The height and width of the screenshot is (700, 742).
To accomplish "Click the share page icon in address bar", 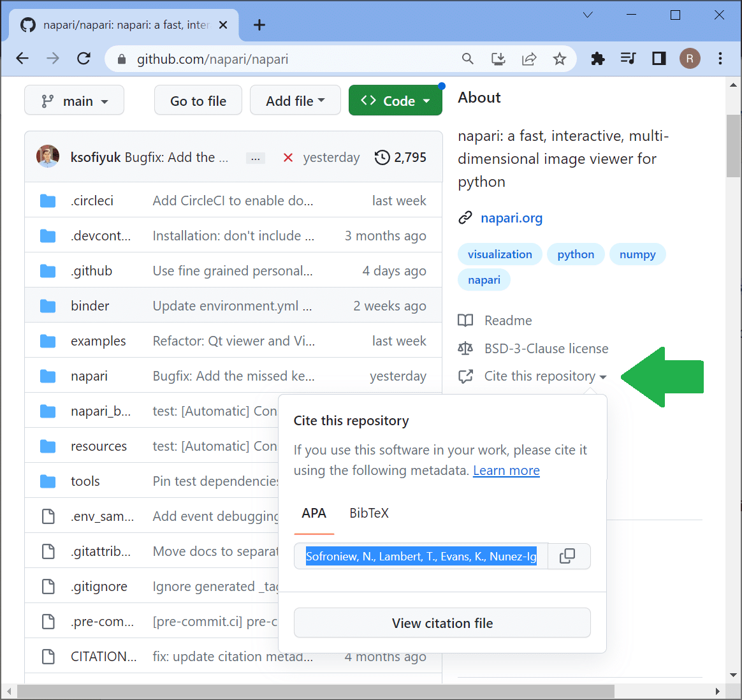I will coord(528,59).
